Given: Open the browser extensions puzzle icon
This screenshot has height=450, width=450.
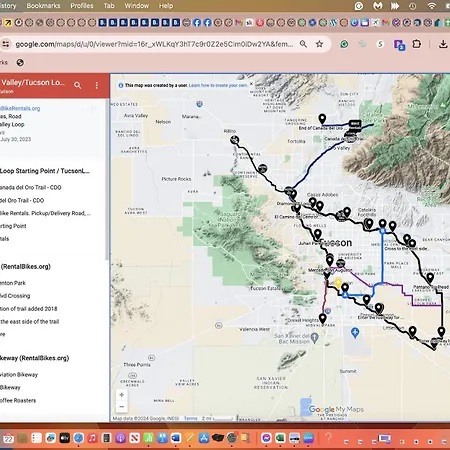Looking at the screenshot, I should 417,44.
